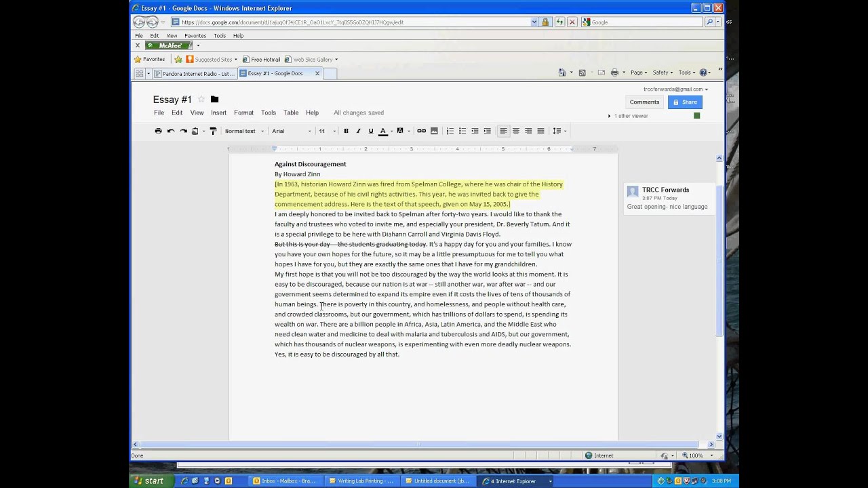Open the trccforwards@gmail.com account dropdown

point(675,89)
